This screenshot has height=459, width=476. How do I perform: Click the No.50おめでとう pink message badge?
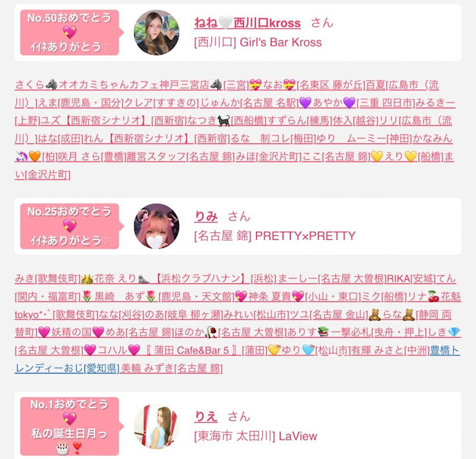(x=70, y=32)
